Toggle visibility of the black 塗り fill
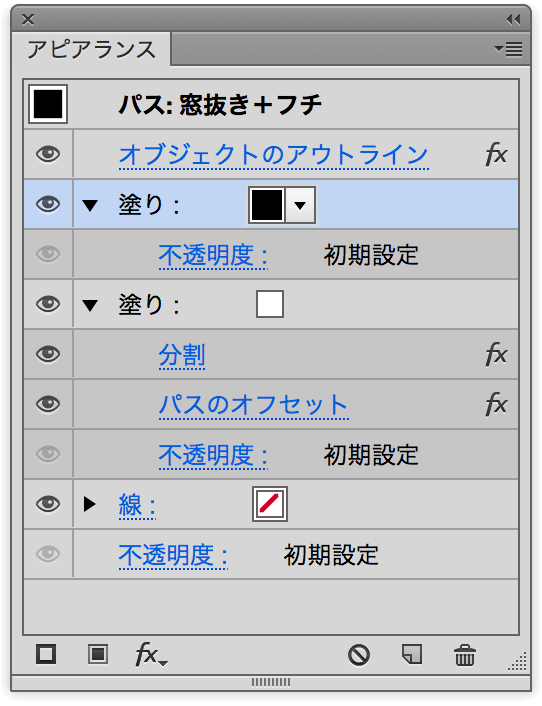The width and height of the screenshot is (542, 706). pyautogui.click(x=48, y=204)
